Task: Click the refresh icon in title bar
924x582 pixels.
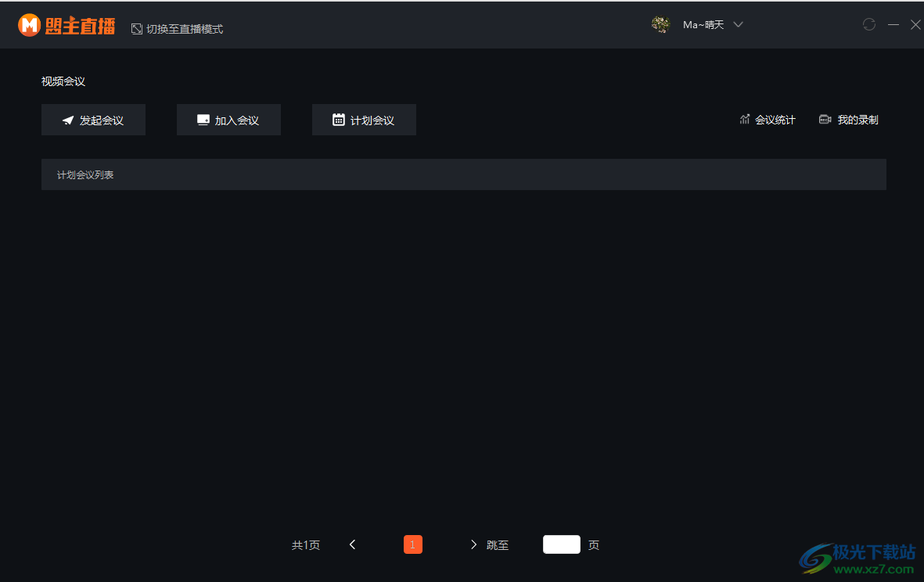Action: (869, 24)
